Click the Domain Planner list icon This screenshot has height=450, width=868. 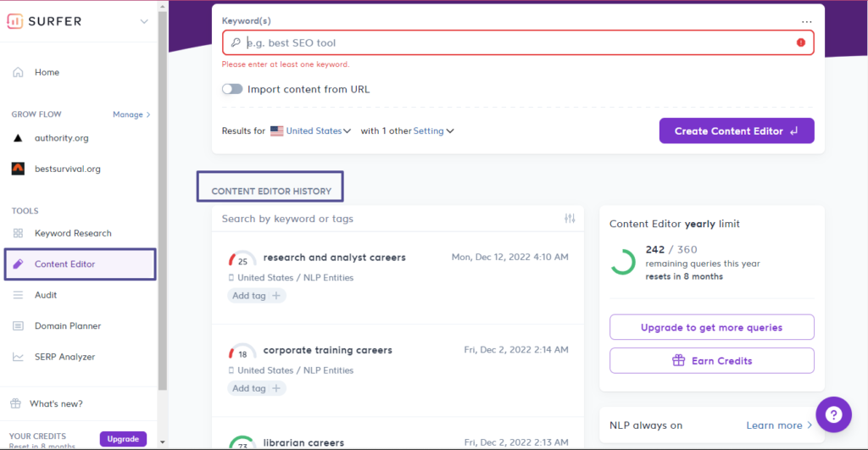click(19, 326)
